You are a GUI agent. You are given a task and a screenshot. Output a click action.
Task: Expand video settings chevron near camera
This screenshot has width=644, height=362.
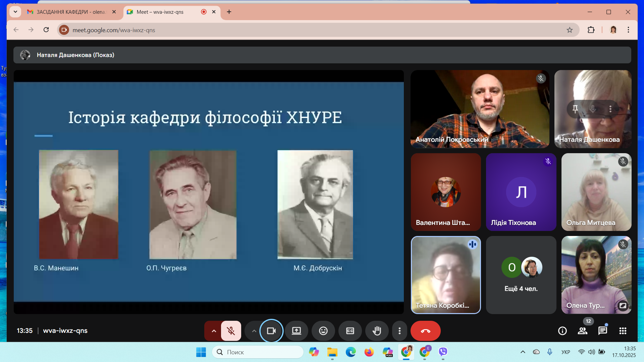(x=254, y=331)
